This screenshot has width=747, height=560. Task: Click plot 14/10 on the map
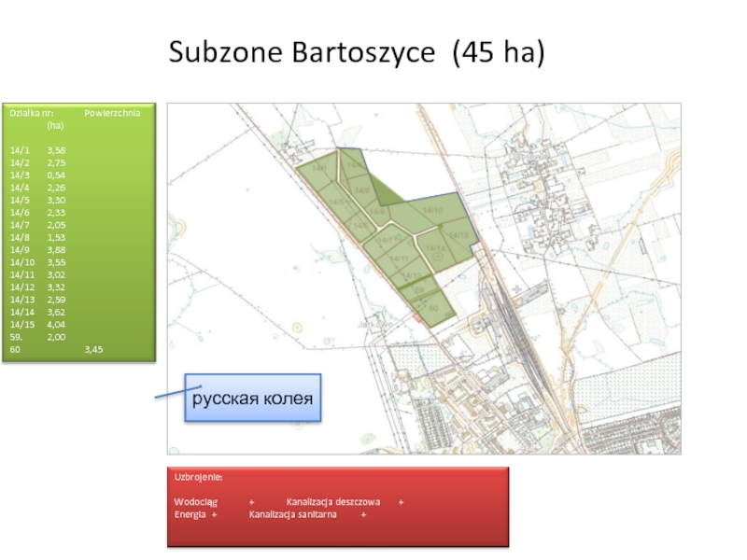432,212
